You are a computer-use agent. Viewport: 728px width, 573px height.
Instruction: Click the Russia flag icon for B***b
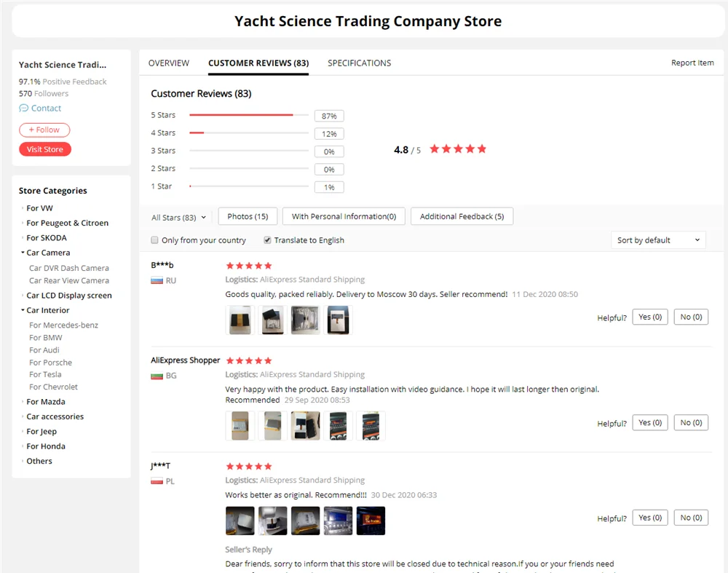[x=157, y=280]
